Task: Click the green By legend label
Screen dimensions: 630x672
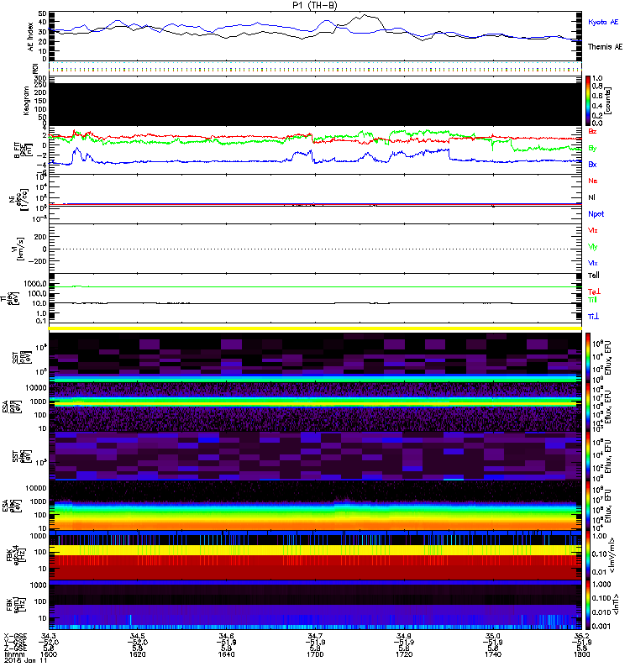Action: [x=592, y=149]
